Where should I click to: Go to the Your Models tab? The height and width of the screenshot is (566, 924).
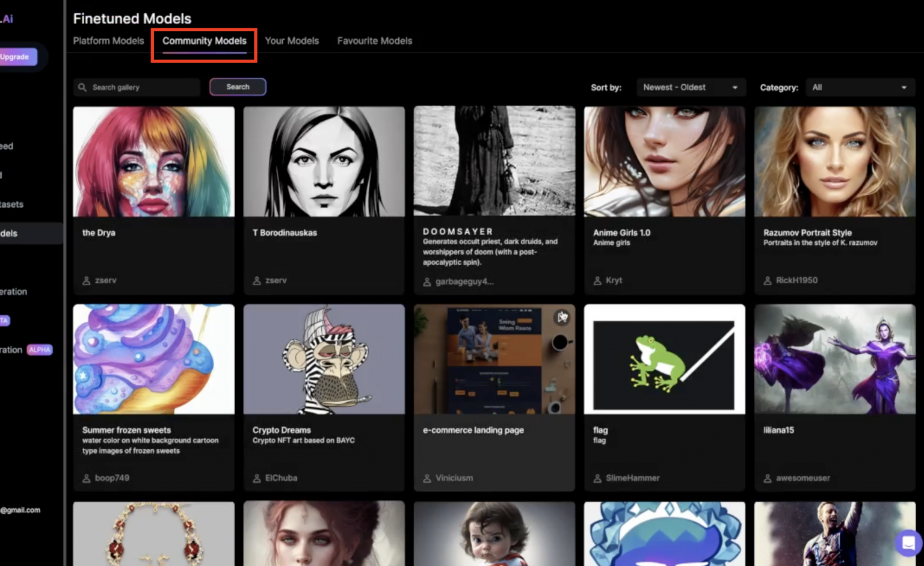point(292,41)
